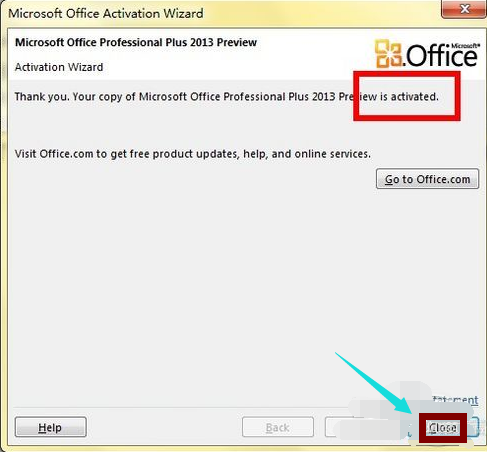The height and width of the screenshot is (452, 487).
Task: Click the Go to Office.com button
Action: pos(428,179)
